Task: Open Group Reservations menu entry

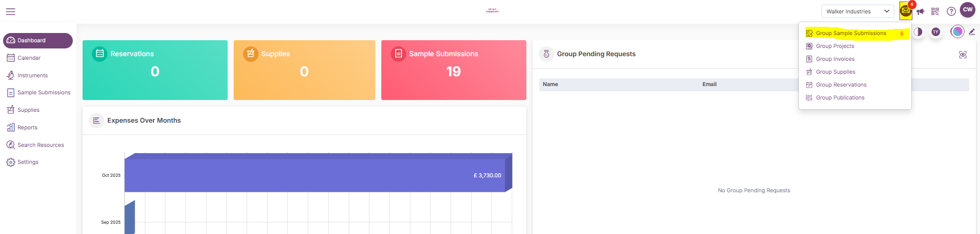Action: pos(841,85)
